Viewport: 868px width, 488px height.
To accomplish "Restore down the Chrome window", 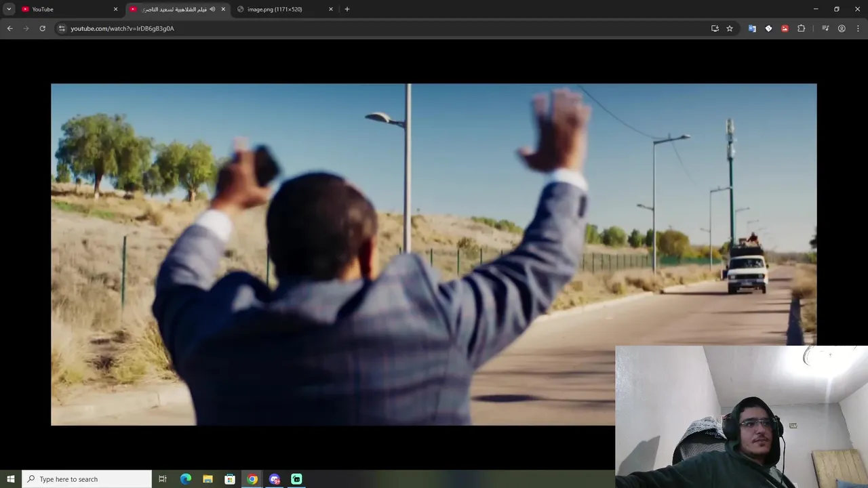I will [x=837, y=9].
